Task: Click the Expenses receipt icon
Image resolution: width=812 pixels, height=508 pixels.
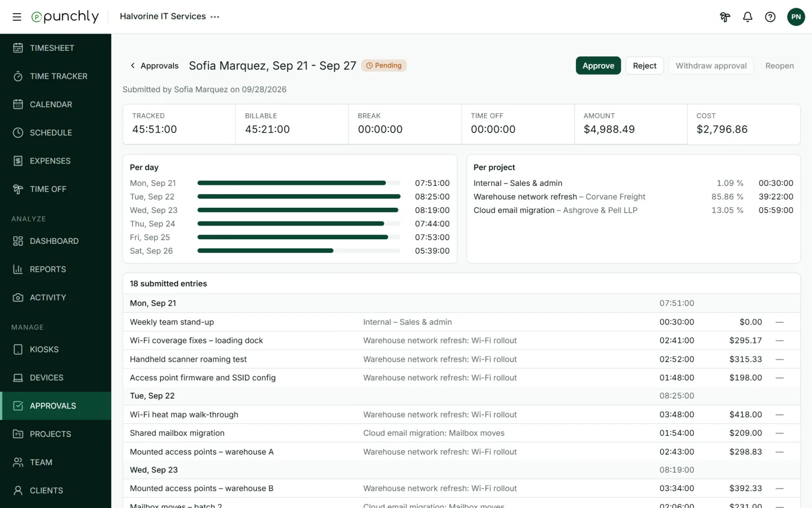Action: pos(18,161)
